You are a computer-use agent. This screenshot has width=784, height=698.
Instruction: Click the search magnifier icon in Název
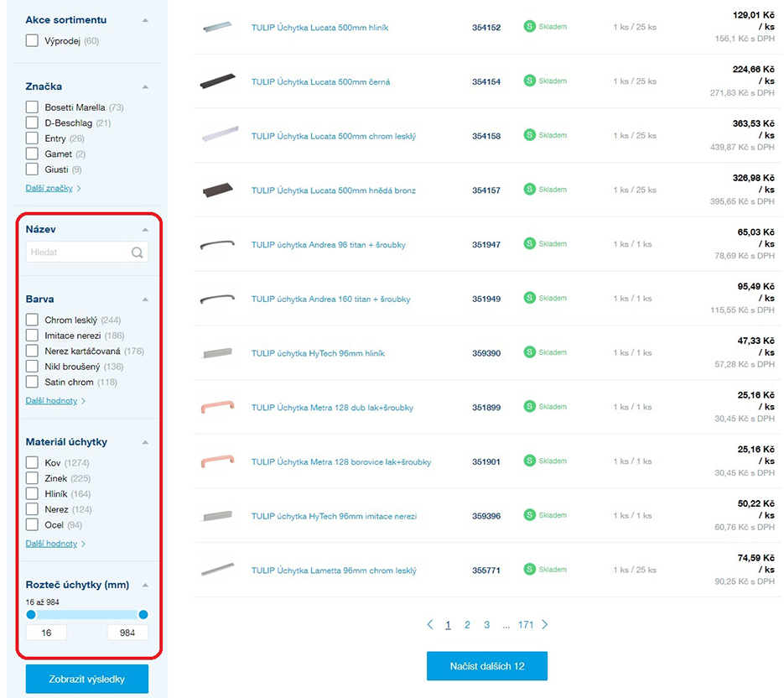click(137, 253)
